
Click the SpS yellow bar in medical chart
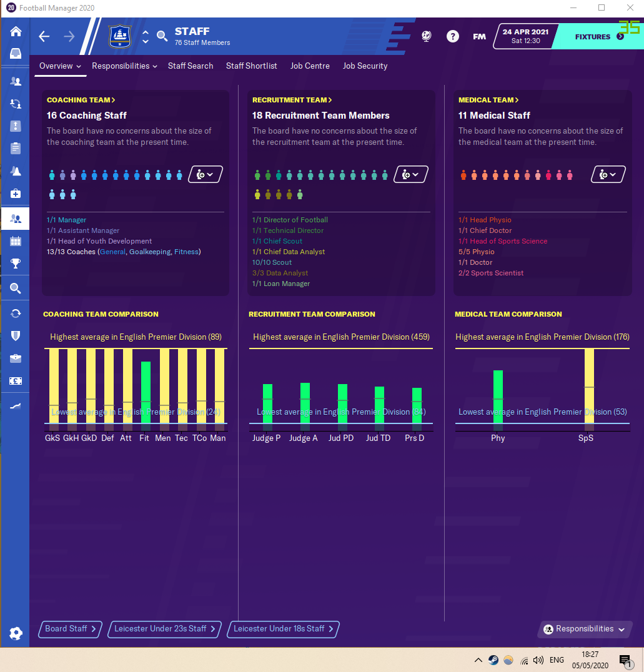589,390
